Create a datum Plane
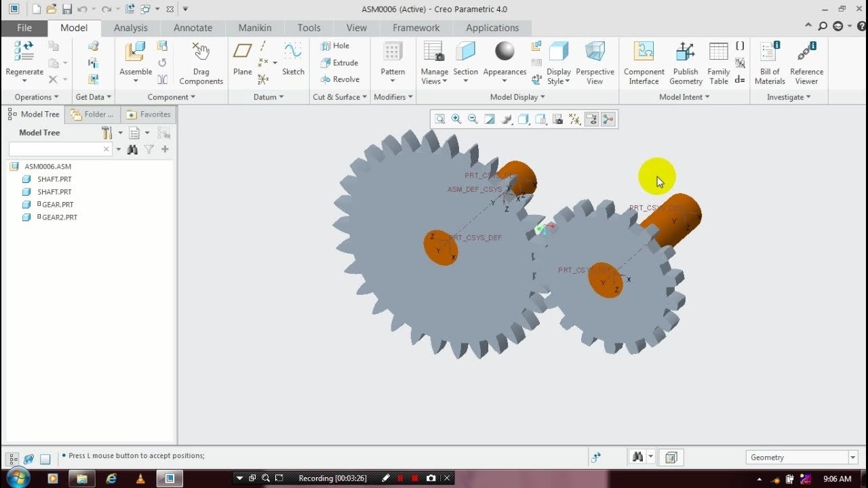Viewport: 868px width, 488px height. (242, 58)
